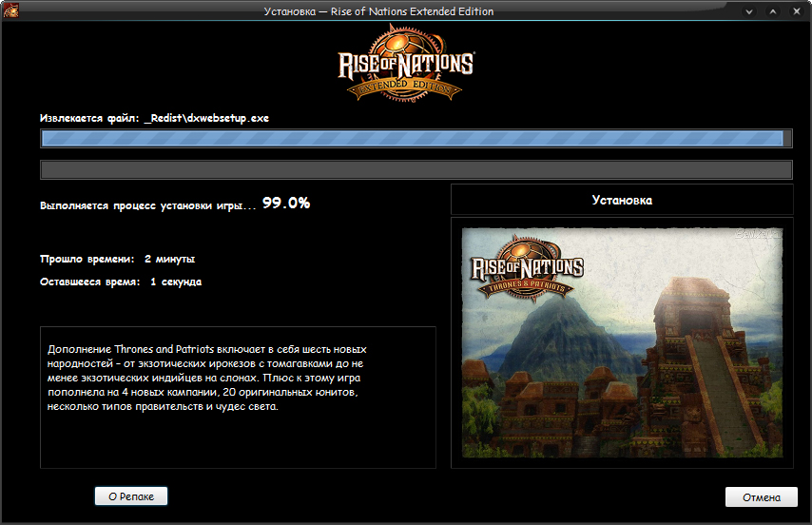Minimize the installer with the down-arrow button
812x525 pixels.
click(x=749, y=11)
